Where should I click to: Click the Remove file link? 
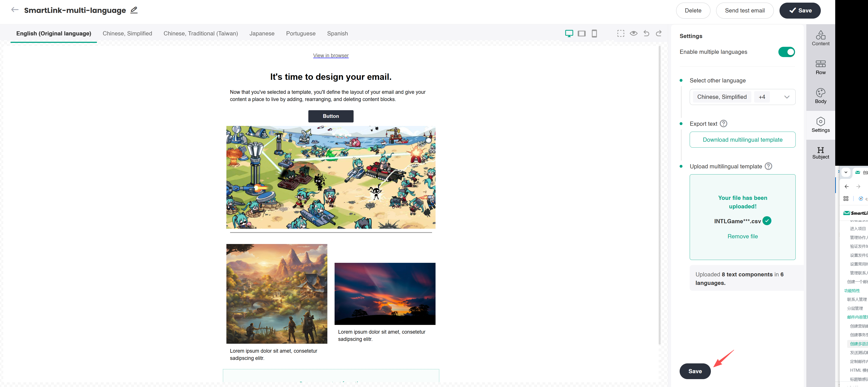(742, 236)
